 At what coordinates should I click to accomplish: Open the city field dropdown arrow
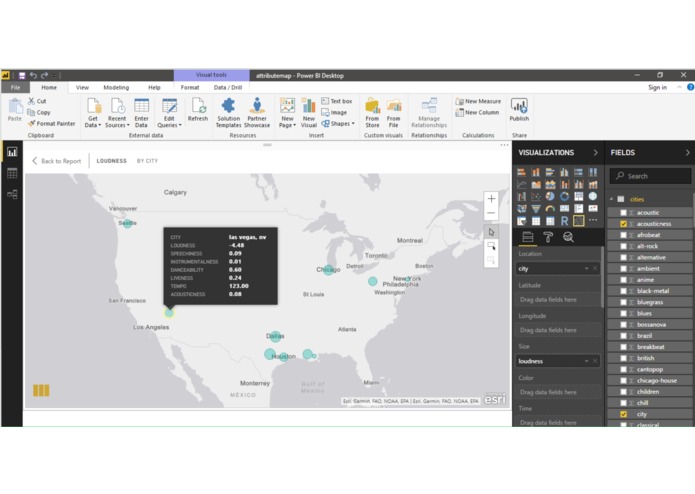tap(586, 268)
